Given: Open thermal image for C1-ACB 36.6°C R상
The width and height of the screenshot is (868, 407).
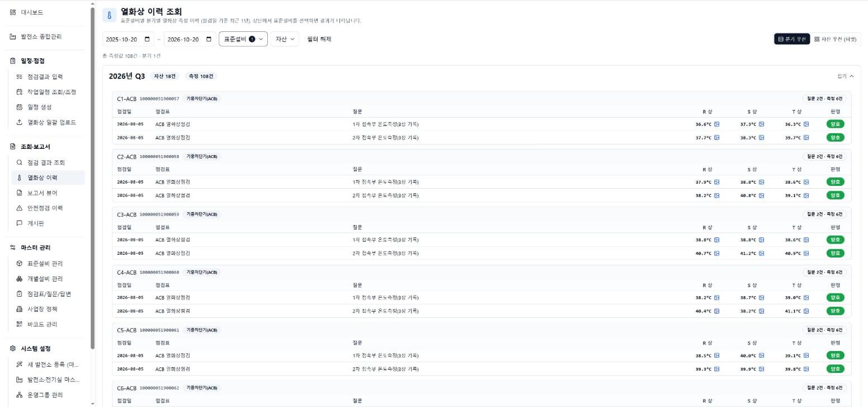Looking at the screenshot, I should (716, 124).
